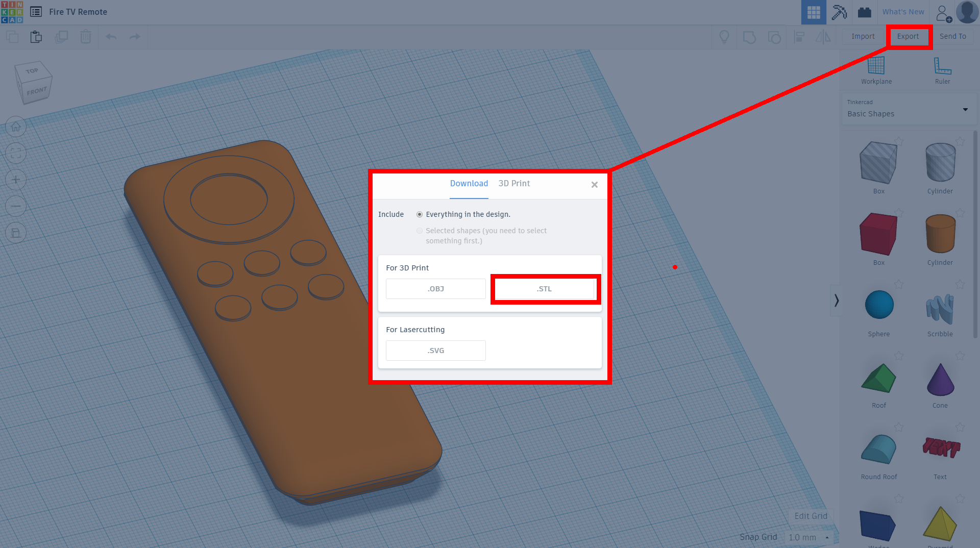Switch to Blocks pickaxe mode
The height and width of the screenshot is (548, 980).
click(839, 12)
